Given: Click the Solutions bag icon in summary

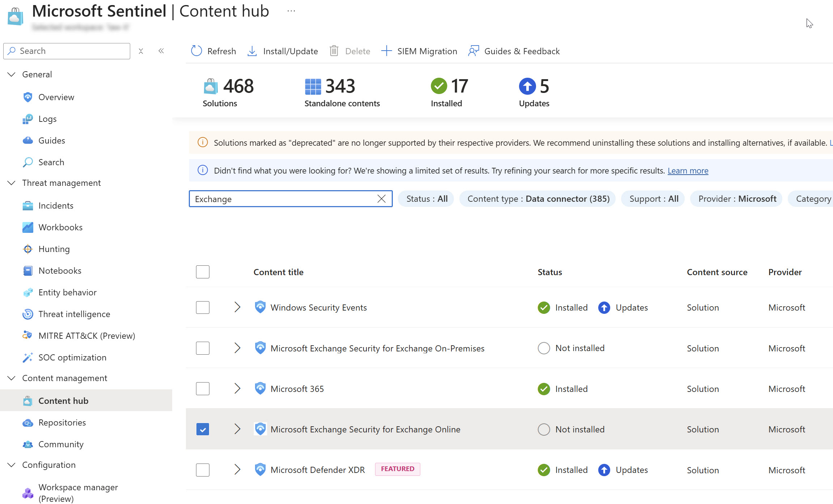Looking at the screenshot, I should tap(211, 86).
